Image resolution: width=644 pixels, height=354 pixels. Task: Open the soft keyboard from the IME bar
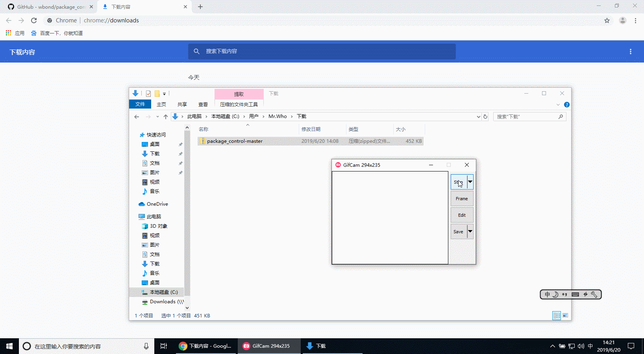coord(575,295)
